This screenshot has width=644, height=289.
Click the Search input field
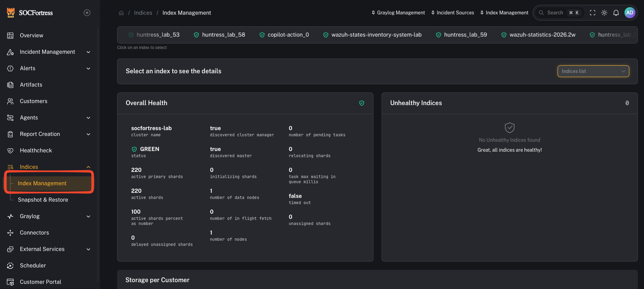pyautogui.click(x=559, y=13)
